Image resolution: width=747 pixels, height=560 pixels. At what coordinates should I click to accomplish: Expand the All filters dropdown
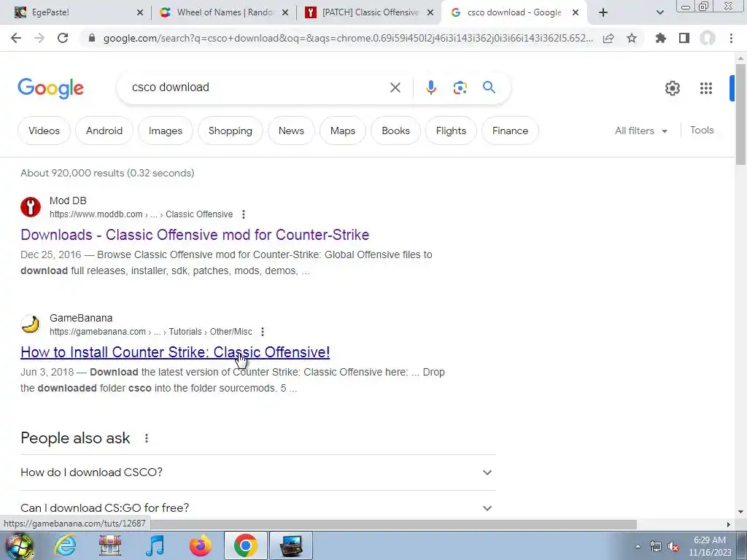coord(640,131)
